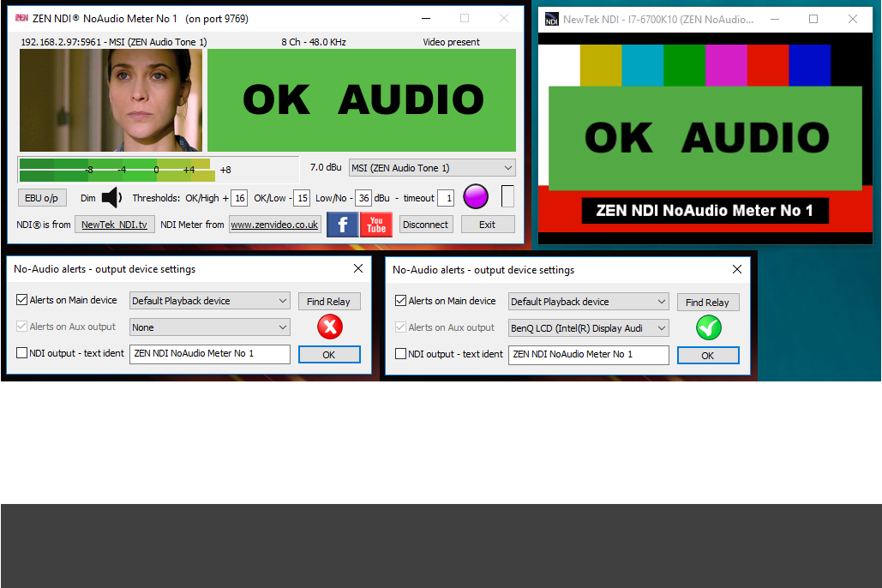The image size is (882, 588).
Task: Toggle Alerts on Aux output in left dialog
Action: coord(22,327)
